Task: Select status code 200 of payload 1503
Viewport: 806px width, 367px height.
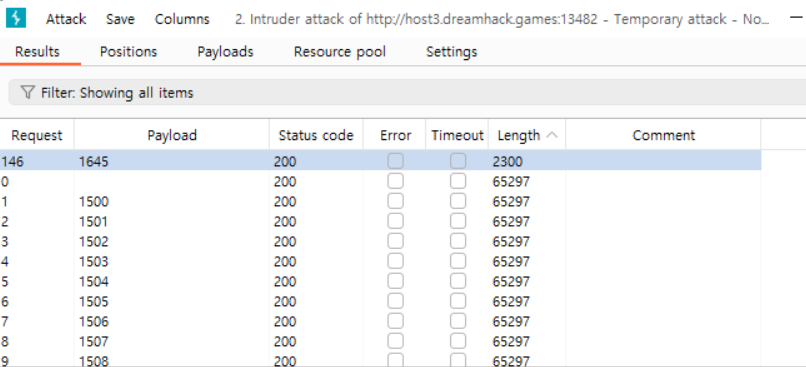Action: [x=285, y=262]
